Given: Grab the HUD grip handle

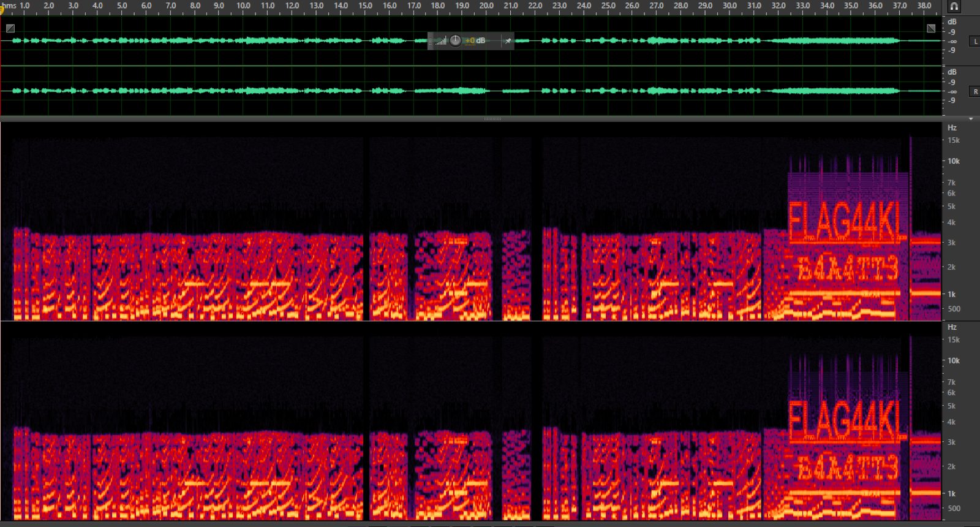Looking at the screenshot, I should click(x=430, y=41).
